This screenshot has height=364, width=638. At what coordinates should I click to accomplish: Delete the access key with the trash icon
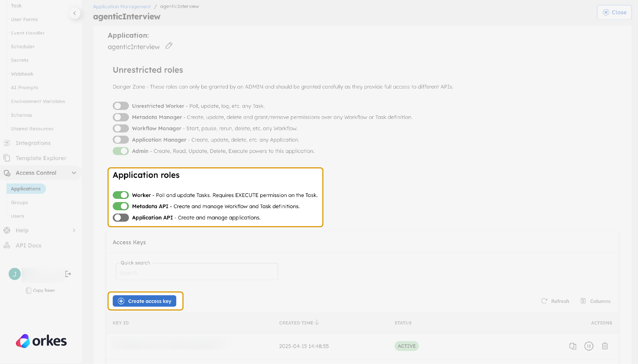point(605,346)
